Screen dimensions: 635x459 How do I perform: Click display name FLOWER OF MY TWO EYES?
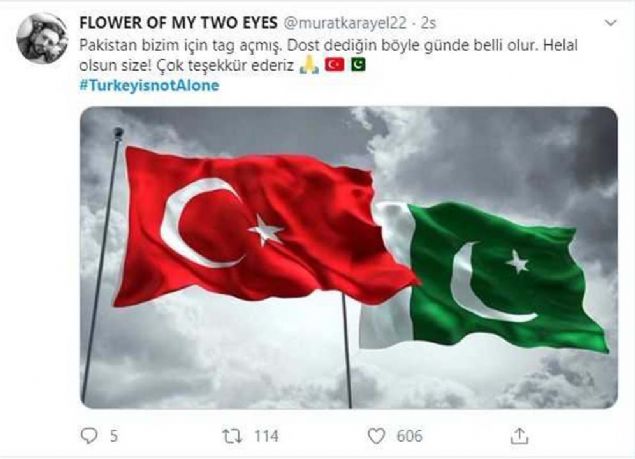tap(178, 23)
